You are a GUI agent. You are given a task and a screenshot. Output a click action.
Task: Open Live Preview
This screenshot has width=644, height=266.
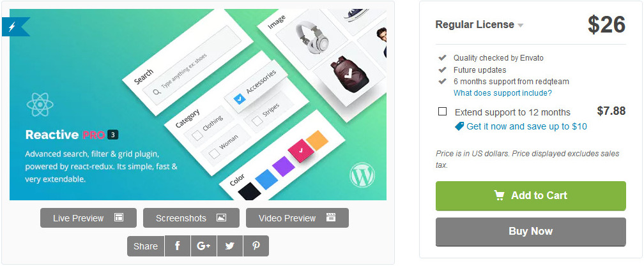coord(88,218)
